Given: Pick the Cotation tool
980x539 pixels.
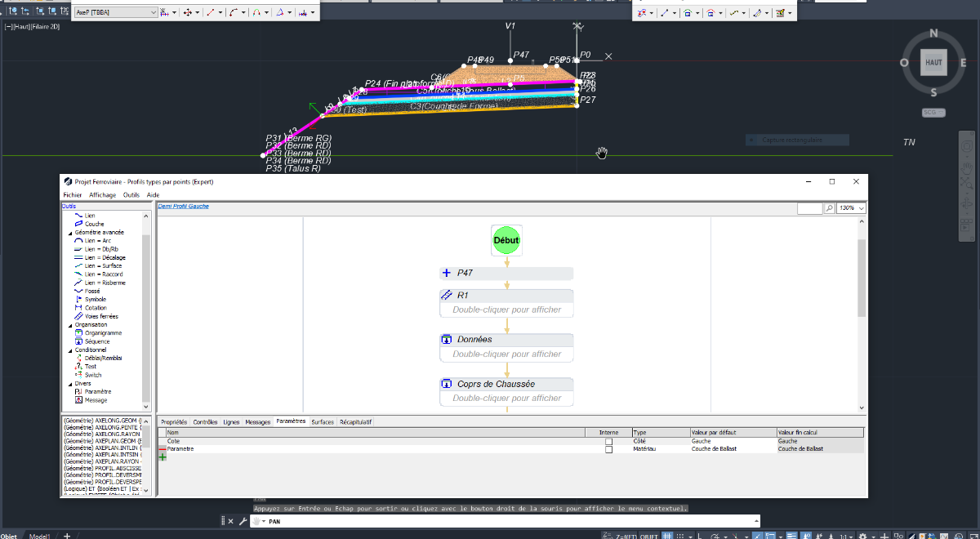Looking at the screenshot, I should [96, 308].
